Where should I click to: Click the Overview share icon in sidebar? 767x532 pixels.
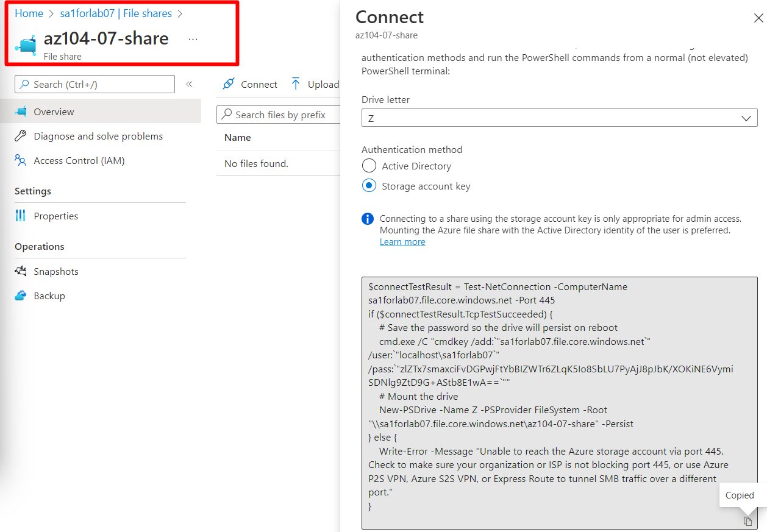tap(21, 112)
